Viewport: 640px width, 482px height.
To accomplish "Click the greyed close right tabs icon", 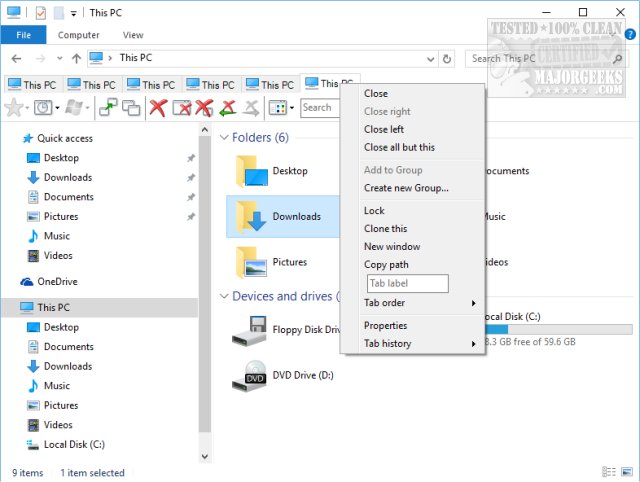I will 251,108.
